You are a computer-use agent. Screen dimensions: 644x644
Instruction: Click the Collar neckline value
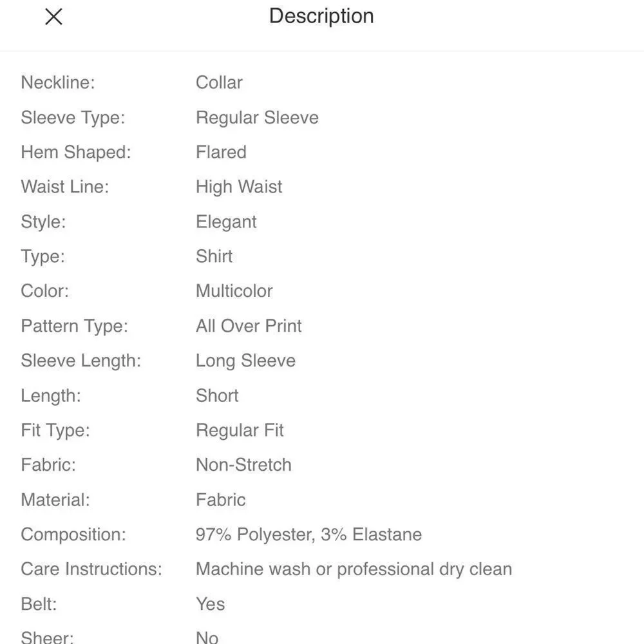coord(219,82)
